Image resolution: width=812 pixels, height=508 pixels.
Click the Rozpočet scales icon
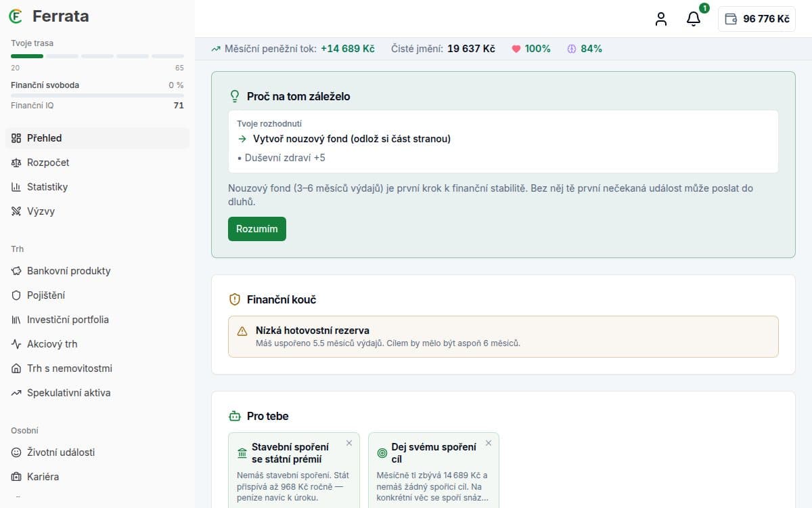click(x=16, y=163)
